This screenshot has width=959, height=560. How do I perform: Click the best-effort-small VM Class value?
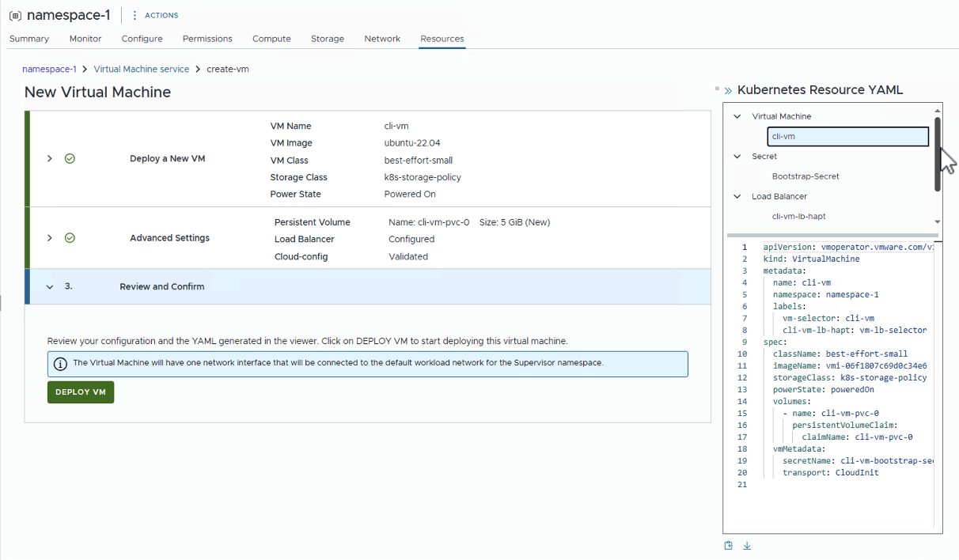[x=419, y=161]
